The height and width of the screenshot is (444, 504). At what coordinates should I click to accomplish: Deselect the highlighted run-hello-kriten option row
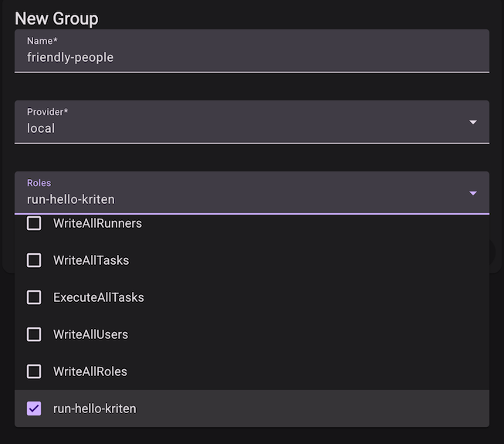click(252, 408)
